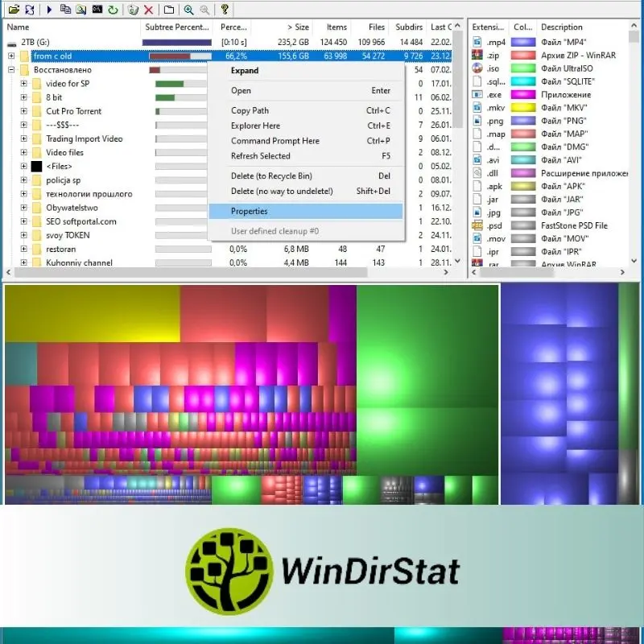Choose 'Explorer Here' in the context menu
The height and width of the screenshot is (644, 644).
click(x=255, y=126)
